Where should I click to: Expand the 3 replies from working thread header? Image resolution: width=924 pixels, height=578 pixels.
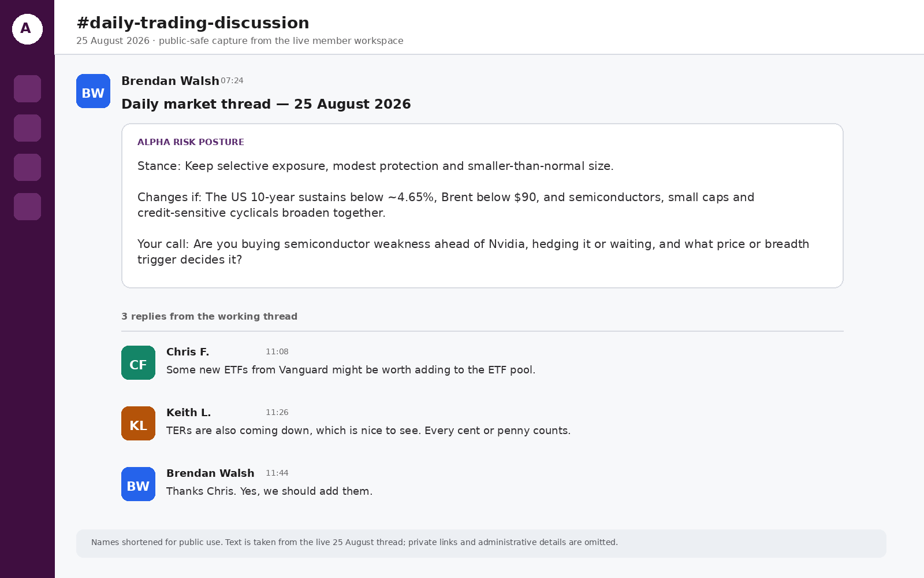click(209, 316)
